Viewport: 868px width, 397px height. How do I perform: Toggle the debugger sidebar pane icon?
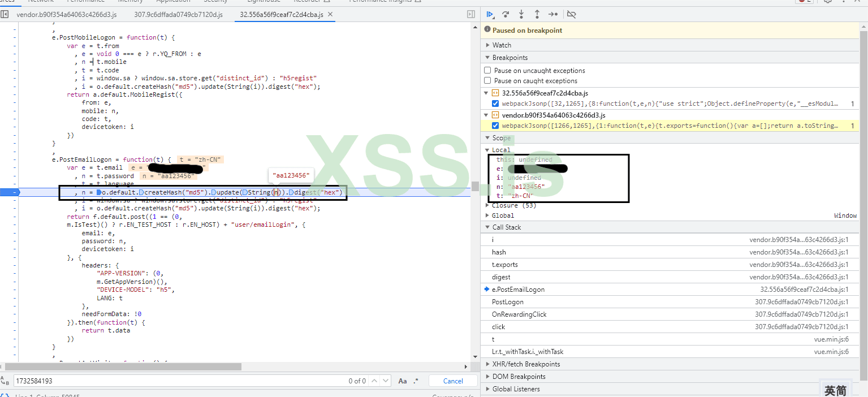click(470, 14)
